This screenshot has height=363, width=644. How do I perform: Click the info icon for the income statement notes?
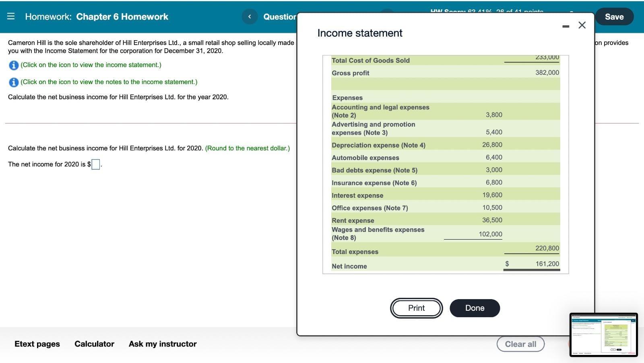(x=13, y=82)
